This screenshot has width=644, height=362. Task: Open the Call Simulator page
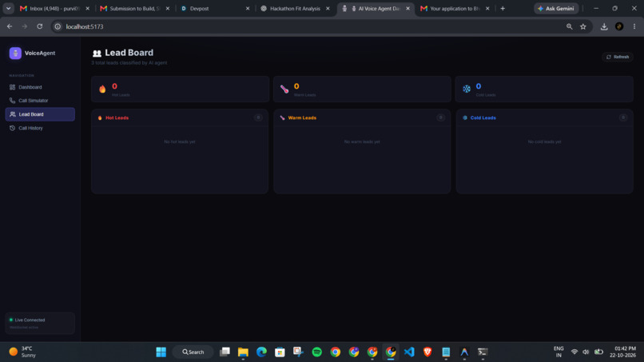click(x=40, y=101)
